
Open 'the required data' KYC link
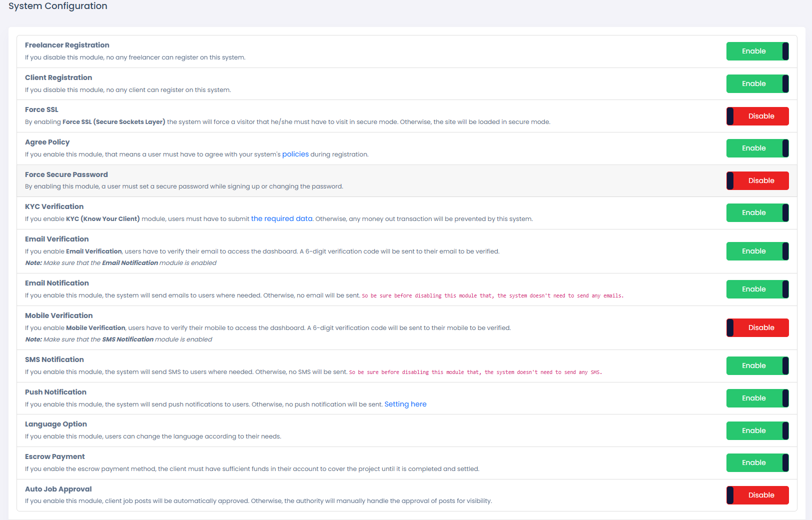pyautogui.click(x=282, y=219)
